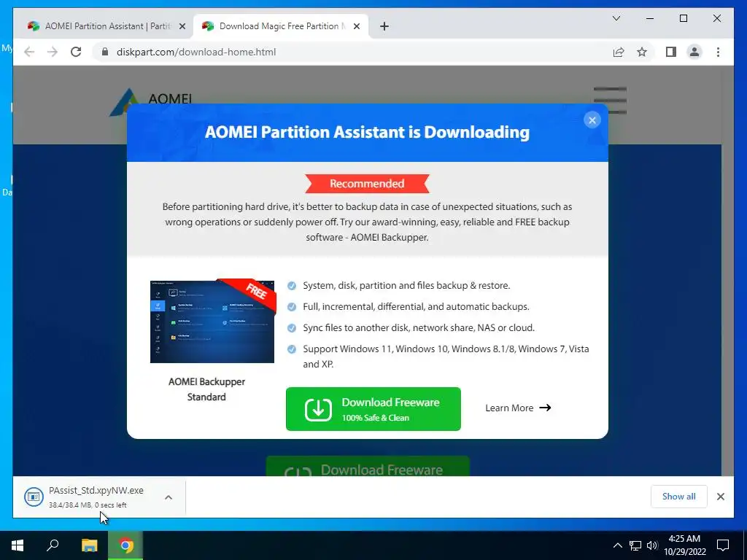Share this page icon
747x560 pixels.
coord(619,52)
